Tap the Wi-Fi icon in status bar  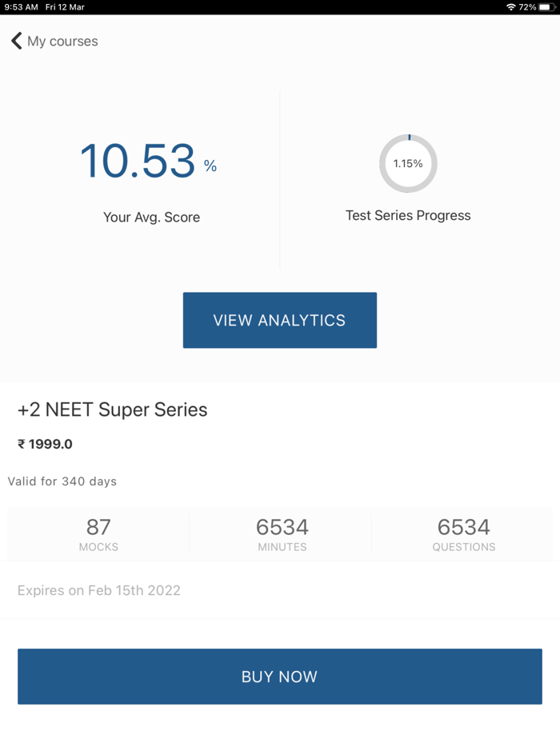[511, 7]
